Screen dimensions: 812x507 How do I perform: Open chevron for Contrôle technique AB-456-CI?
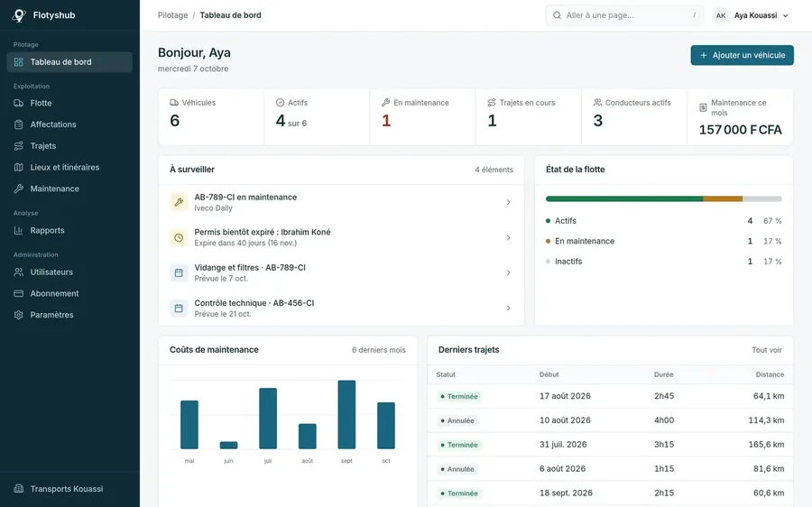click(x=509, y=309)
